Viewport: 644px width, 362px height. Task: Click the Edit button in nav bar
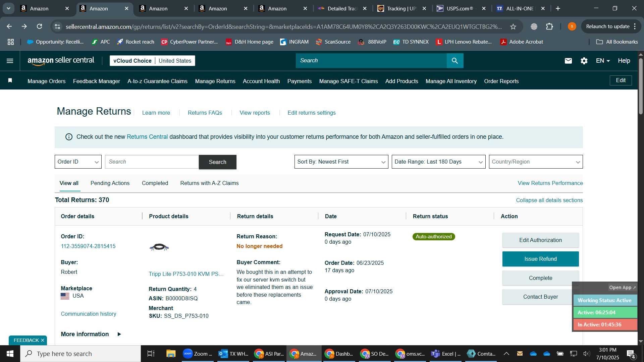tap(621, 80)
